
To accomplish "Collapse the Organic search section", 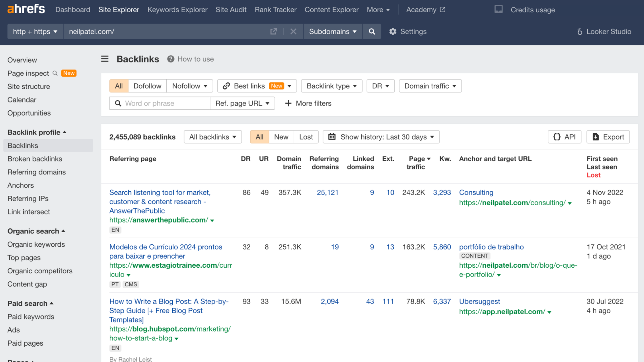I will point(36,231).
